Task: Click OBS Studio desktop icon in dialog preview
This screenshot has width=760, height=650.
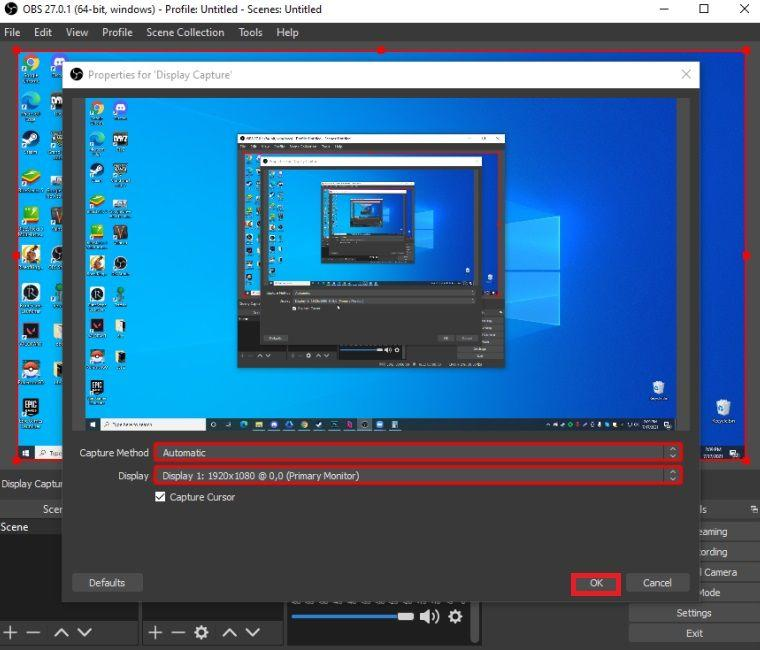Action: point(120,263)
